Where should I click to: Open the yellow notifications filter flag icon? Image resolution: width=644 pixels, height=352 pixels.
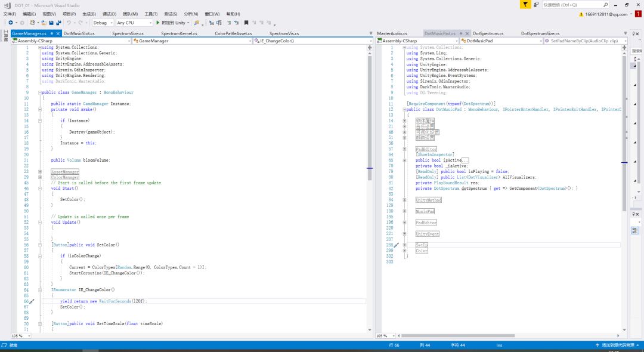tap(524, 4)
